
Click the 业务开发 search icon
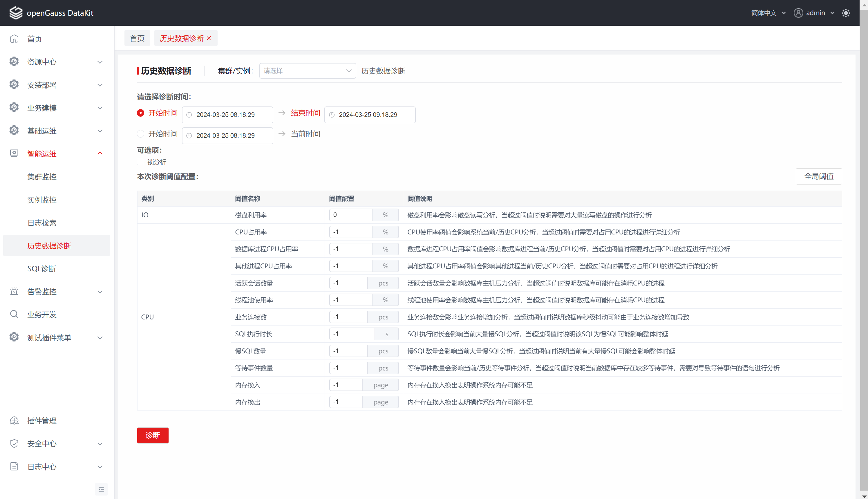(x=14, y=314)
